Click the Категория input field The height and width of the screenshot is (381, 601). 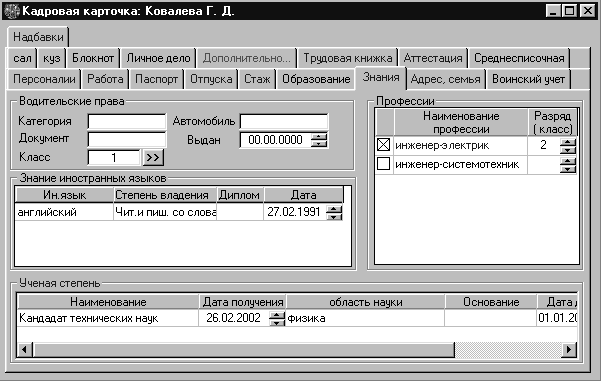click(127, 122)
